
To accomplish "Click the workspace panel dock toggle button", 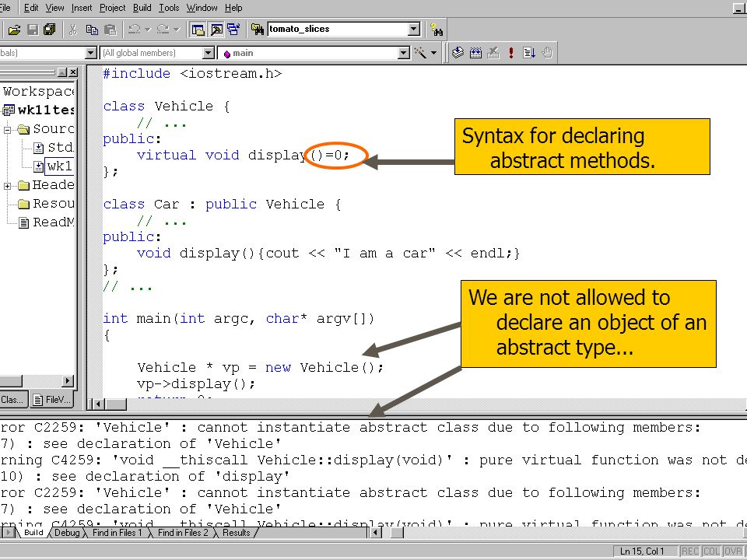I will click(x=62, y=72).
